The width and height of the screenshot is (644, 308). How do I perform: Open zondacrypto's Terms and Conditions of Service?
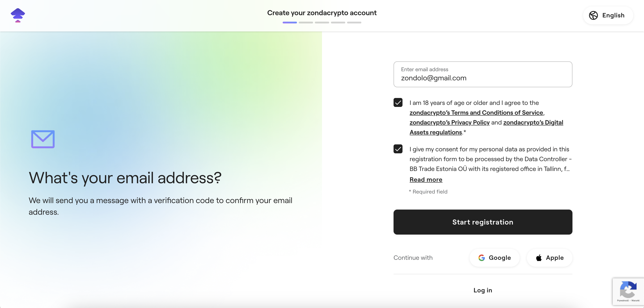(x=476, y=112)
